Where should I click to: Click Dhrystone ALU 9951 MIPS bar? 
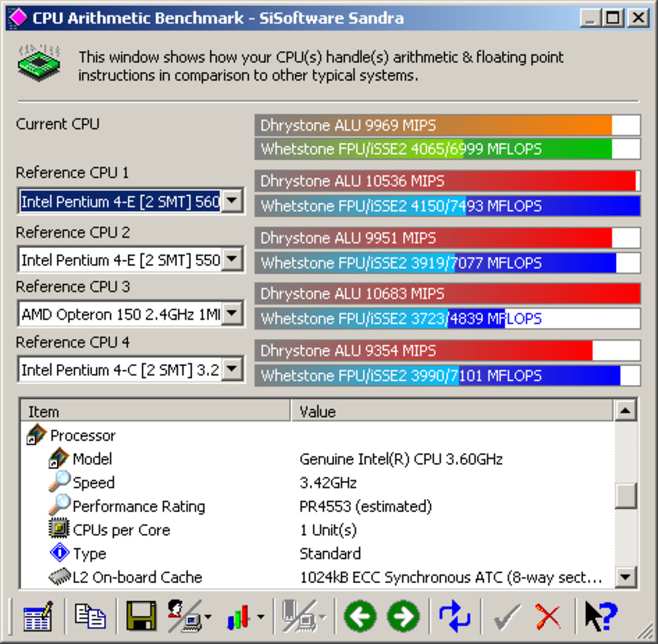pyautogui.click(x=447, y=237)
